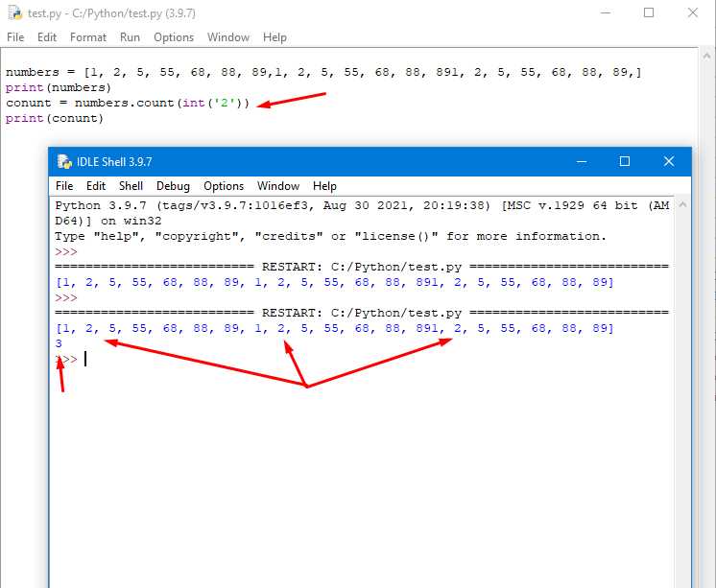Open the Window menu in editor
Screen dimensions: 716x588
[x=227, y=37]
